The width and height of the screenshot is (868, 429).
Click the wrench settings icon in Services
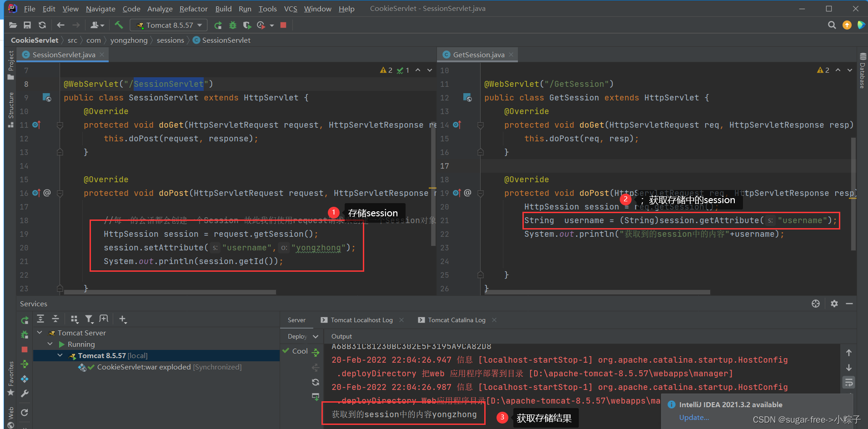pyautogui.click(x=25, y=394)
